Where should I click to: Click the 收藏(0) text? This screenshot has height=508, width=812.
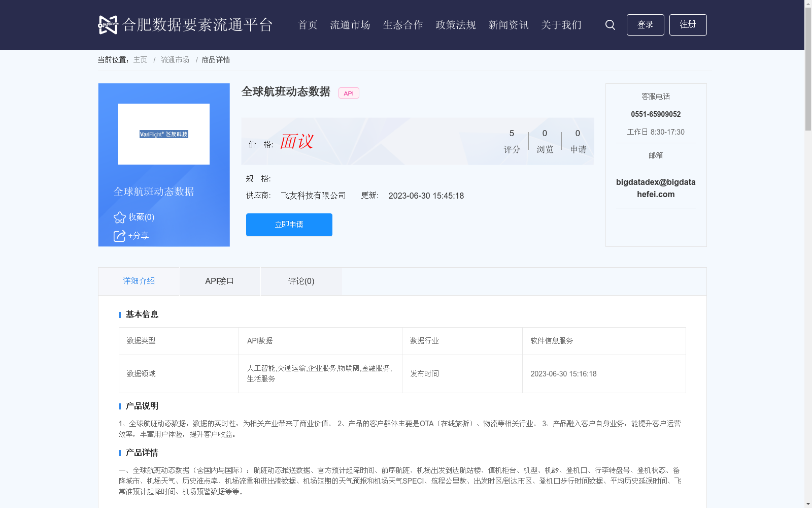pyautogui.click(x=141, y=217)
